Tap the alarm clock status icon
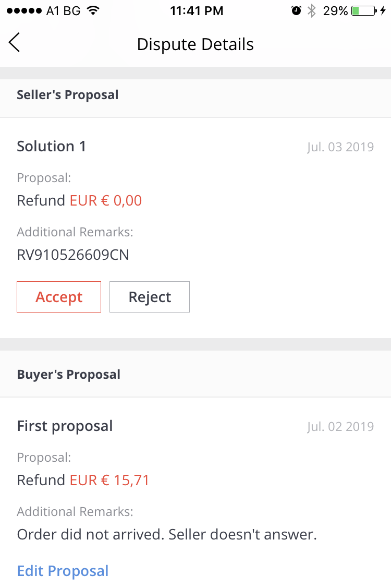The width and height of the screenshot is (391, 588). 296,11
